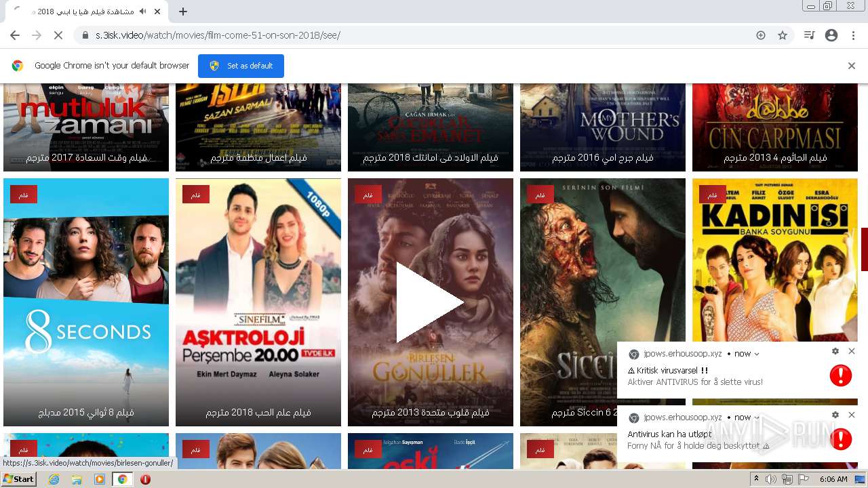868x488 pixels.
Task: Play Birleşen Gönüller movie
Action: [x=430, y=302]
